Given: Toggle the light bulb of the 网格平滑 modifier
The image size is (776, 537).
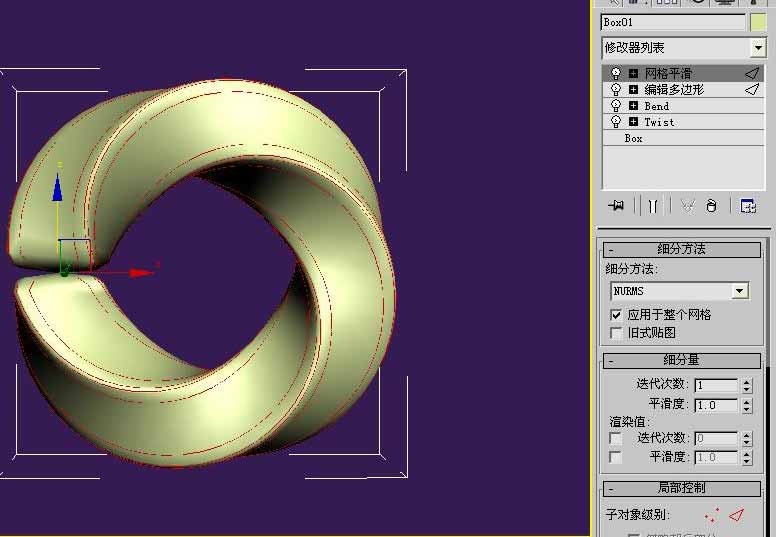Looking at the screenshot, I should 616,74.
